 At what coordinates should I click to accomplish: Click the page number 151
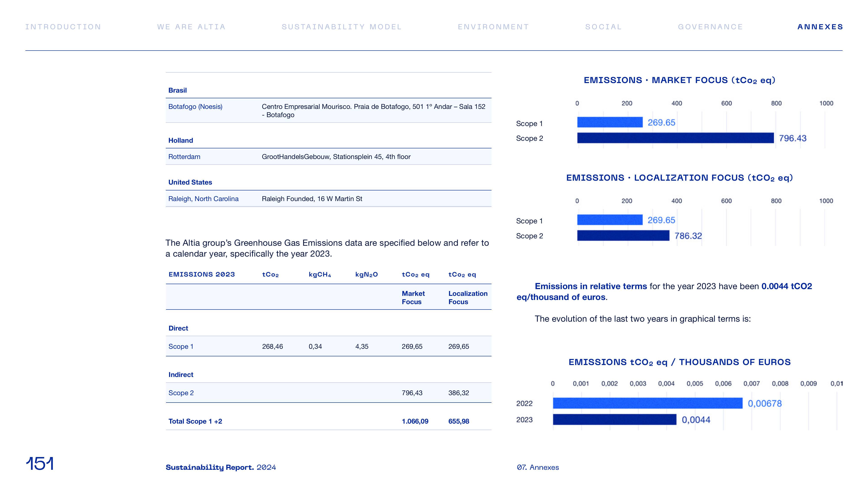(40, 464)
